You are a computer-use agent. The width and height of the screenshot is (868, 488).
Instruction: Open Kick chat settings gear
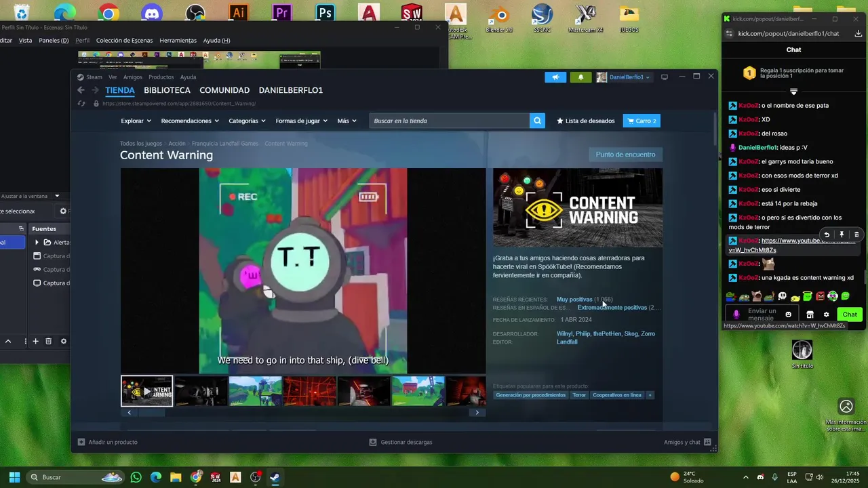(x=826, y=314)
